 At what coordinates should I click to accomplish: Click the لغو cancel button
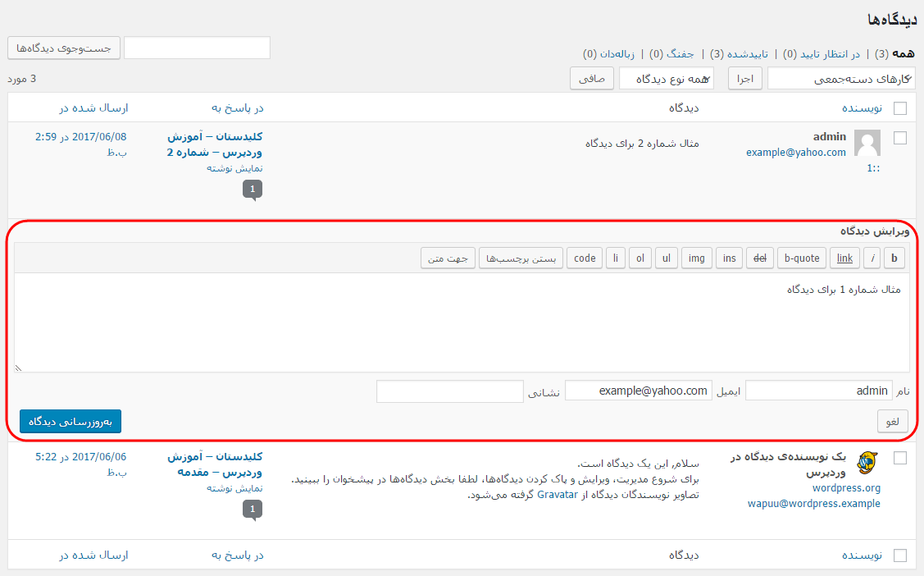[x=892, y=422]
